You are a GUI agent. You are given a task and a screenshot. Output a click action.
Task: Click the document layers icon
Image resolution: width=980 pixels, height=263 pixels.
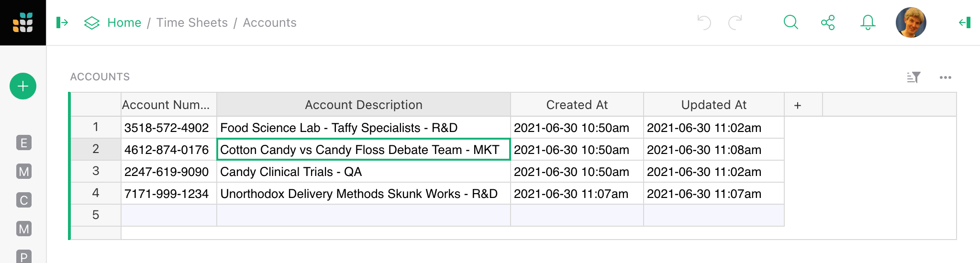pyautogui.click(x=91, y=22)
